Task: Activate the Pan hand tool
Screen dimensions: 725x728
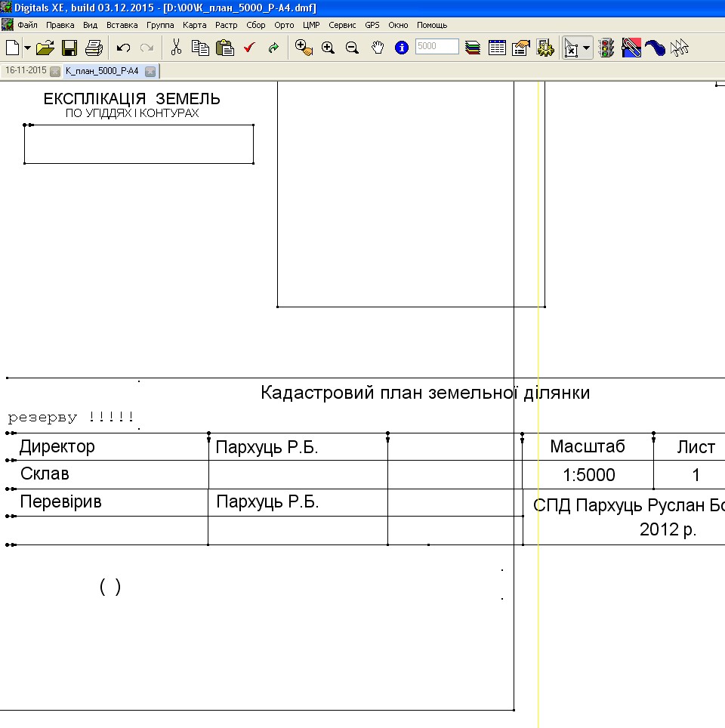Action: [x=378, y=48]
